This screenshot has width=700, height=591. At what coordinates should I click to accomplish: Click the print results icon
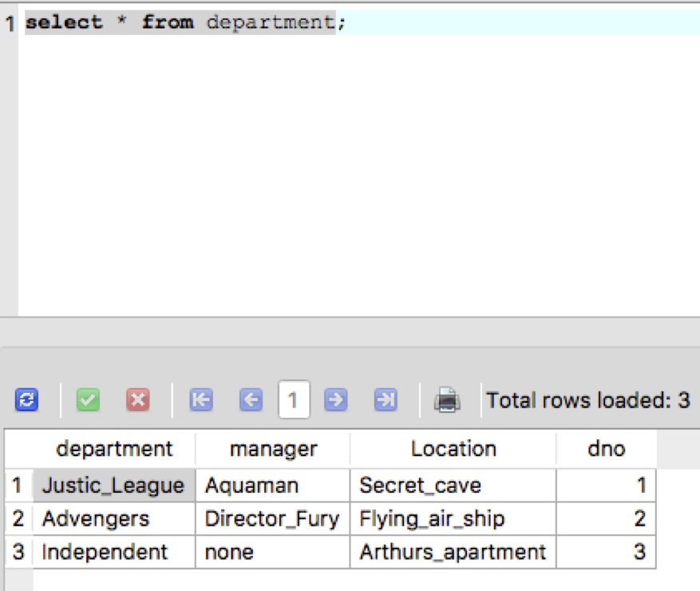[x=447, y=400]
